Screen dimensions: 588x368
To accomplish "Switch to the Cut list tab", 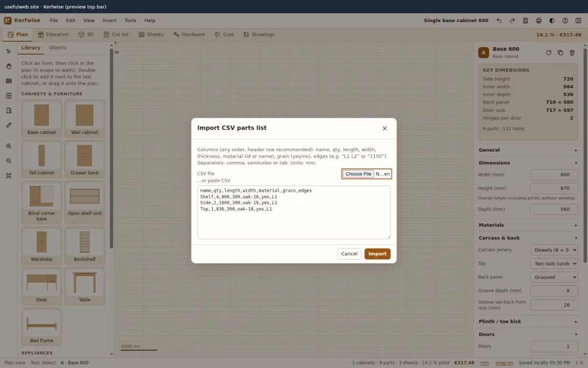I will [x=117, y=34].
